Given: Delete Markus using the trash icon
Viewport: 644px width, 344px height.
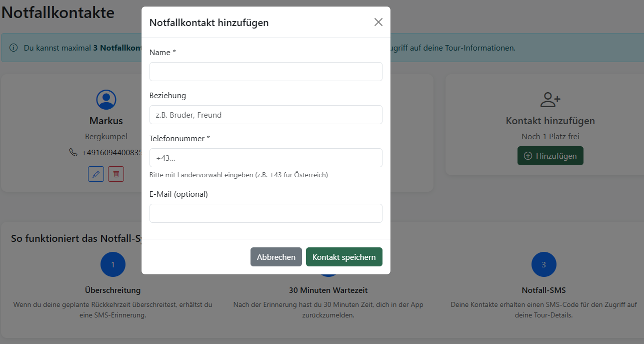Looking at the screenshot, I should [116, 174].
